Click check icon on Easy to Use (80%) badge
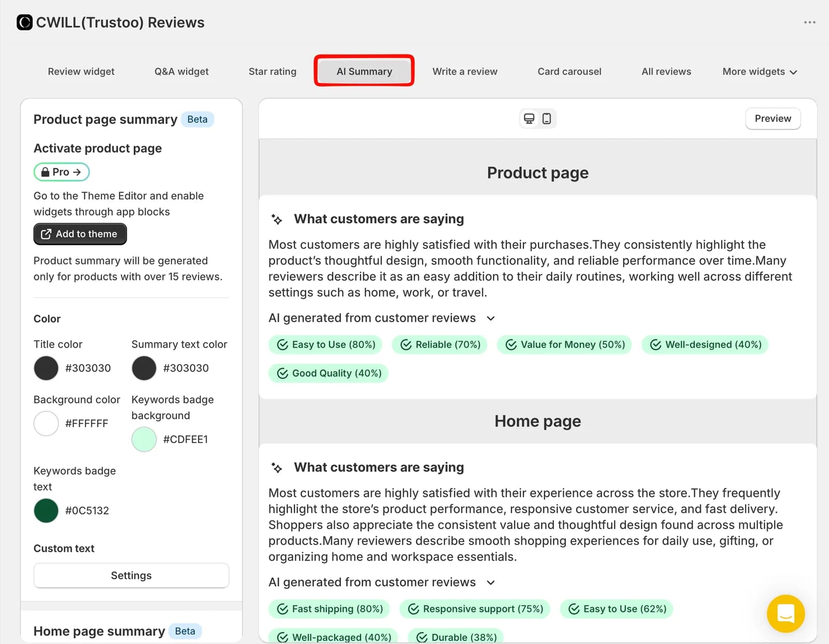The image size is (829, 644). [282, 345]
